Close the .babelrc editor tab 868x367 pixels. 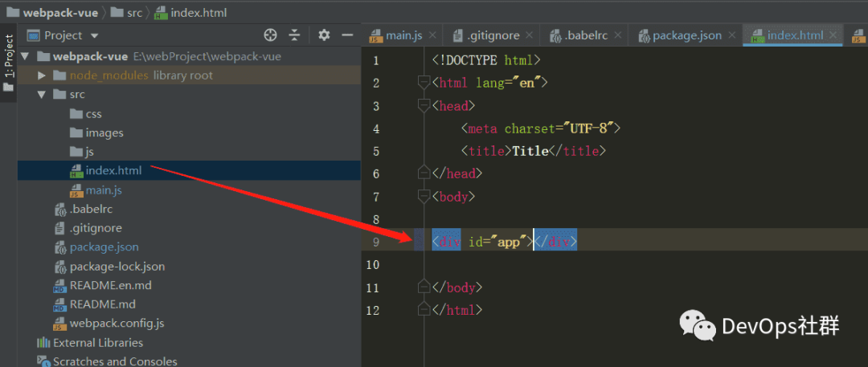click(618, 36)
